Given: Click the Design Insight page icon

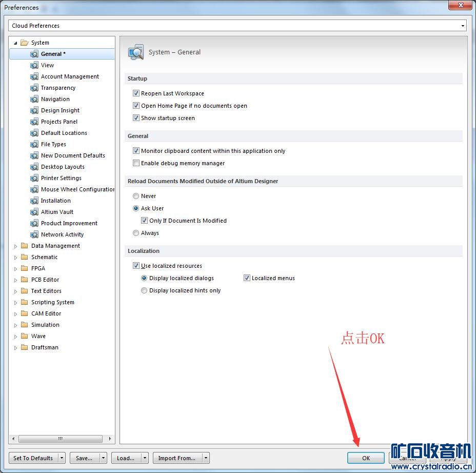Looking at the screenshot, I should (34, 110).
